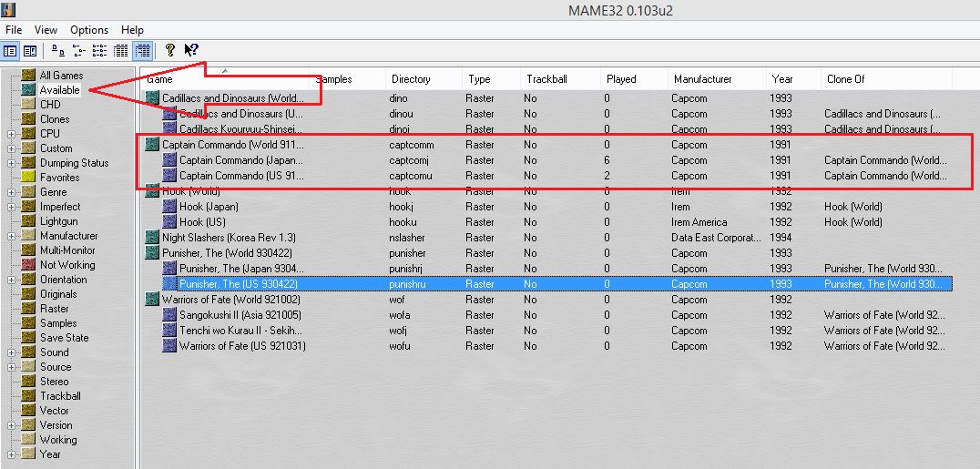
Task: Select the Raster folder in tree
Action: click(55, 309)
